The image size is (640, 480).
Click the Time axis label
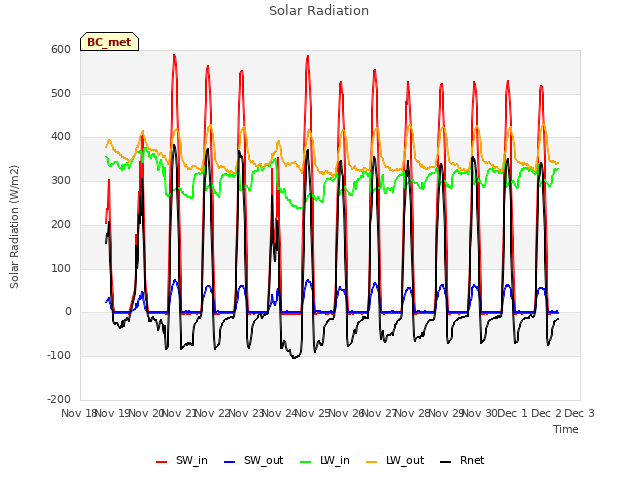click(566, 429)
